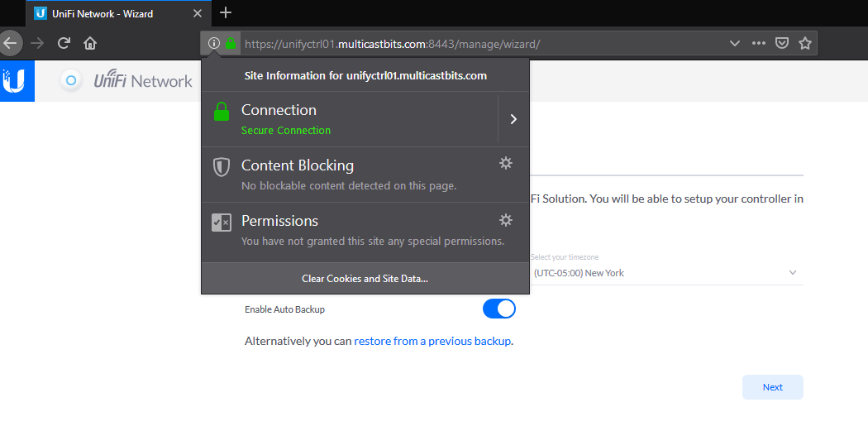868x431 pixels.
Task: Toggle the Enable Auto Backup switch
Action: 498,309
